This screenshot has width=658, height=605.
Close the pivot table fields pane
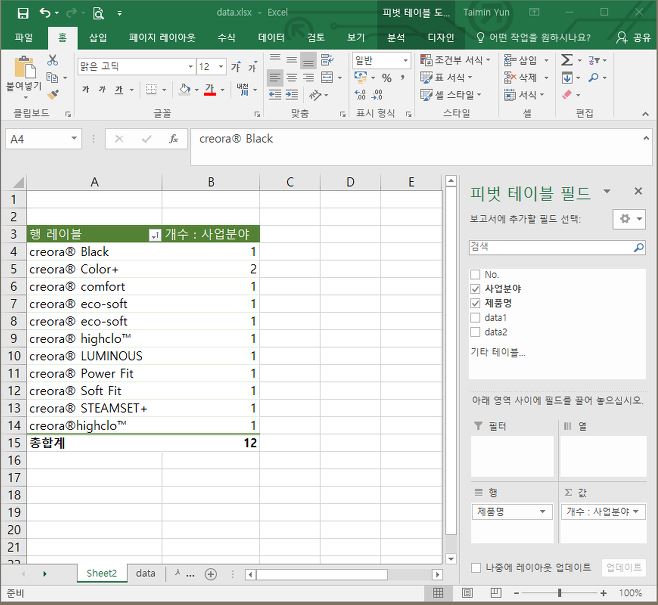[x=638, y=191]
